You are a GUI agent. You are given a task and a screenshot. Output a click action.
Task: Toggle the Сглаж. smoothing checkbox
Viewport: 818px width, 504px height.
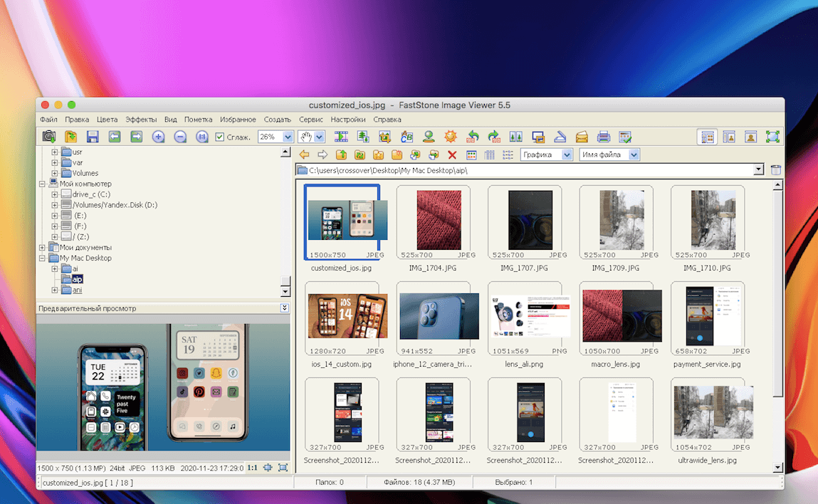coord(220,137)
